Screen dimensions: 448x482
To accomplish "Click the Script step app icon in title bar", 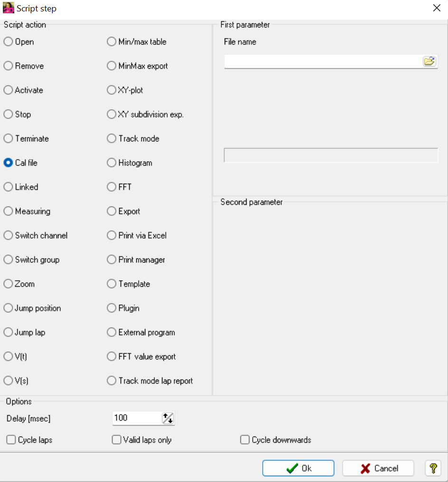I will 8,8.
